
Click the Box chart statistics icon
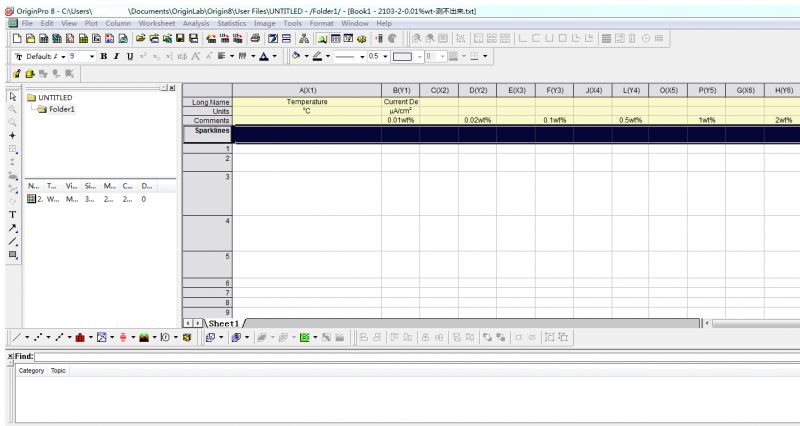click(123, 337)
